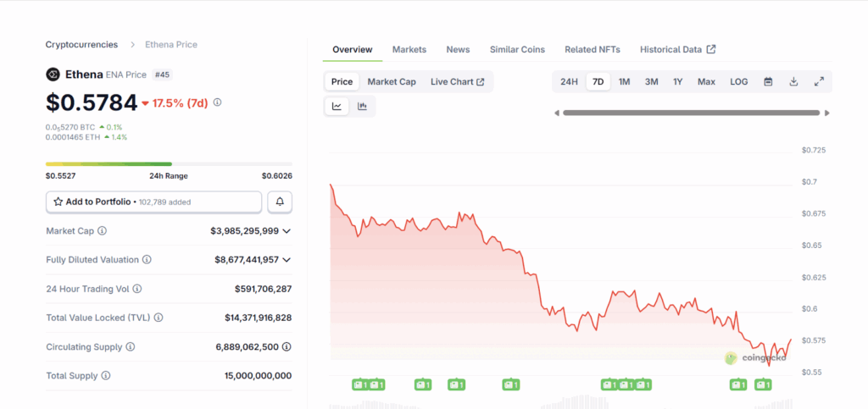Image resolution: width=868 pixels, height=409 pixels.
Task: Select the line chart view icon
Action: click(x=337, y=106)
